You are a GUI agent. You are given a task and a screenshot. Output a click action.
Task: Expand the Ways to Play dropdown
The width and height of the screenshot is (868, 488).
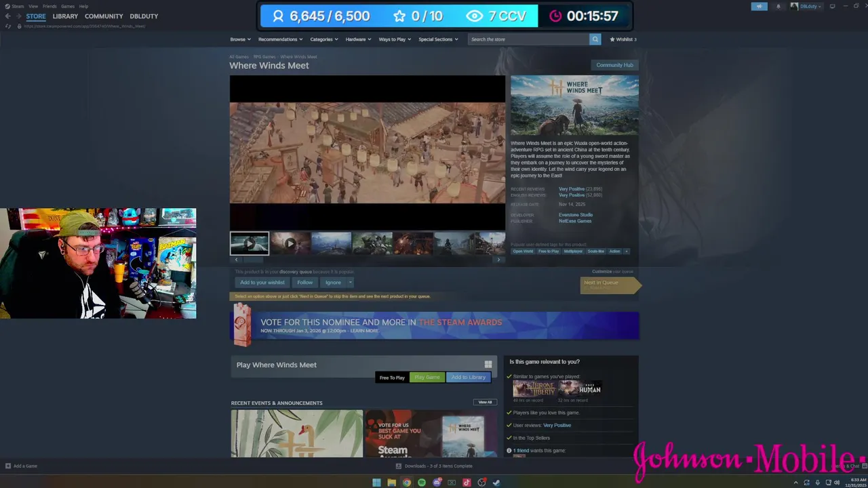395,39
